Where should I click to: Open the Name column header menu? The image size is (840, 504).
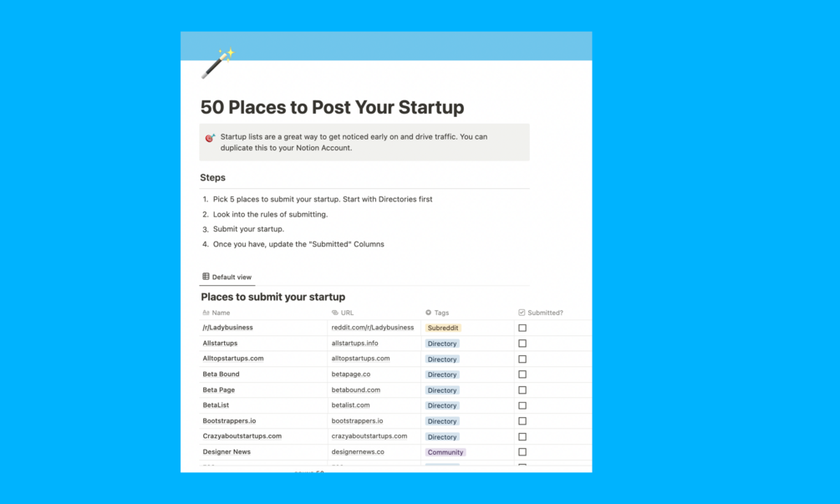[221, 313]
